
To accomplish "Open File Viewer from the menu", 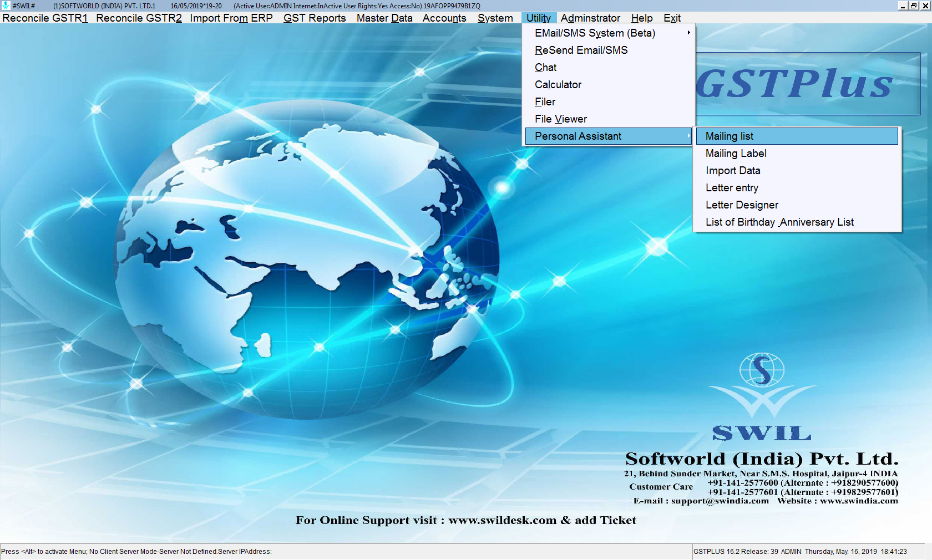I will (609, 119).
